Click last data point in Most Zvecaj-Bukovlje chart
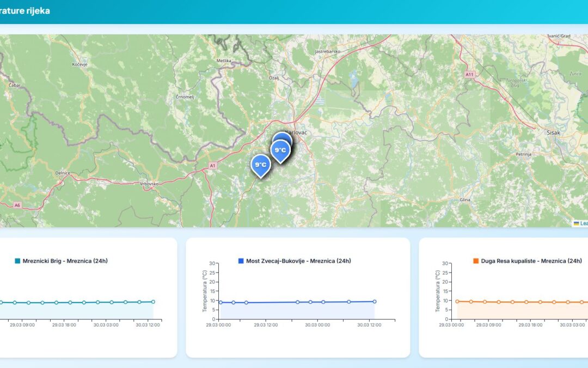Viewport: 588px width, 368px height. [x=374, y=301]
